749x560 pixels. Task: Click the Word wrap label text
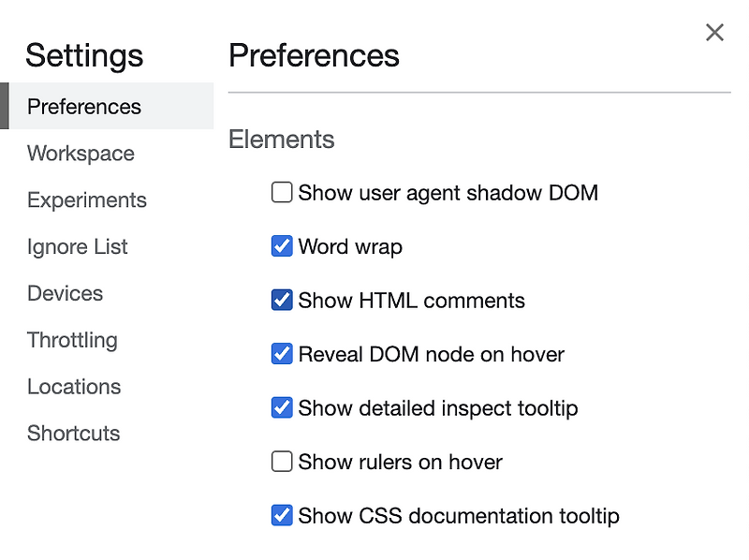350,247
